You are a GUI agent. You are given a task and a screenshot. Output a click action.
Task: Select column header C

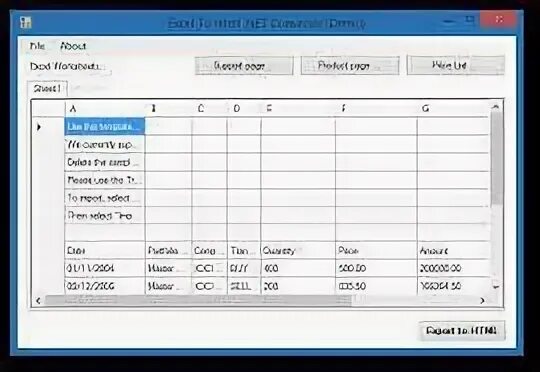click(209, 108)
